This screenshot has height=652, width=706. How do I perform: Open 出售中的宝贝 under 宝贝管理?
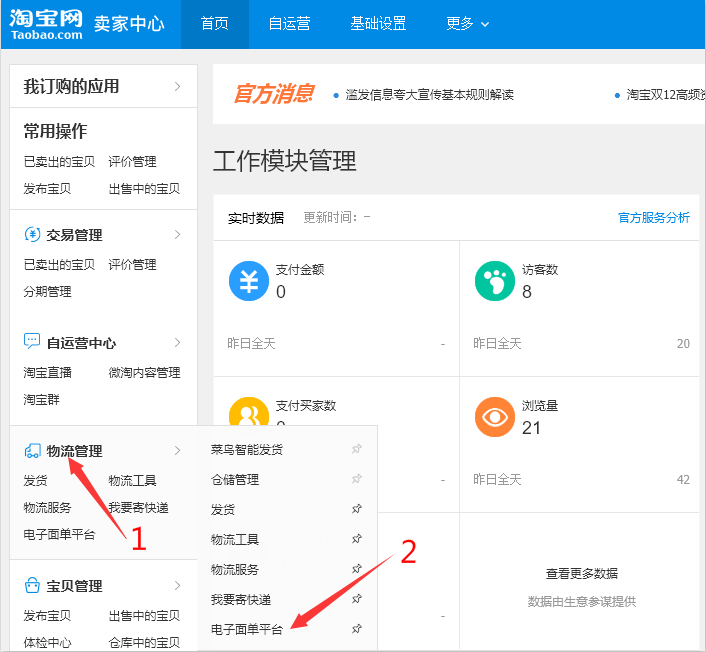tap(144, 616)
